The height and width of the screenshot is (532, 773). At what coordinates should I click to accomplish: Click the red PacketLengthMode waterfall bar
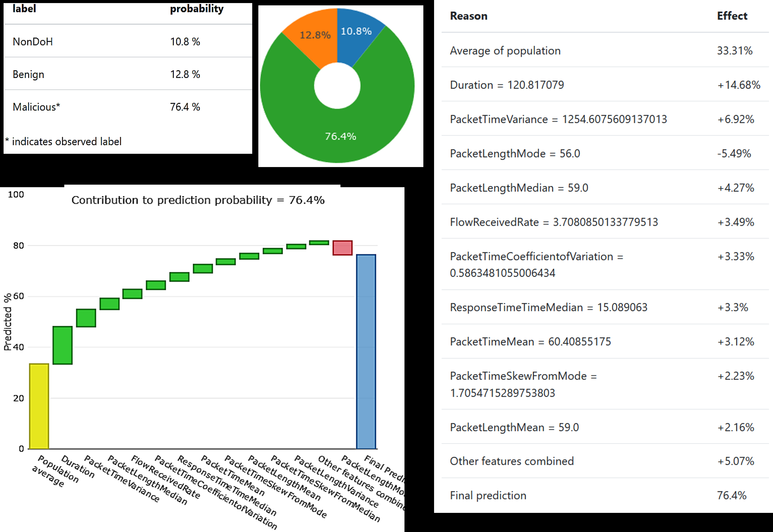click(342, 248)
